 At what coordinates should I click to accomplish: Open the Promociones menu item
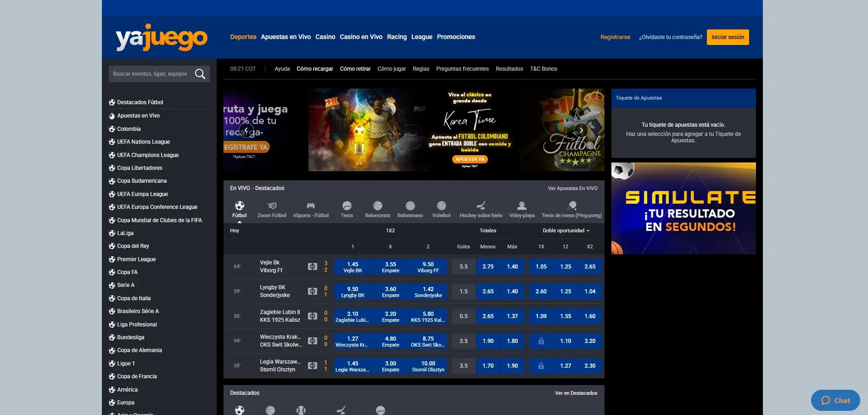point(456,37)
